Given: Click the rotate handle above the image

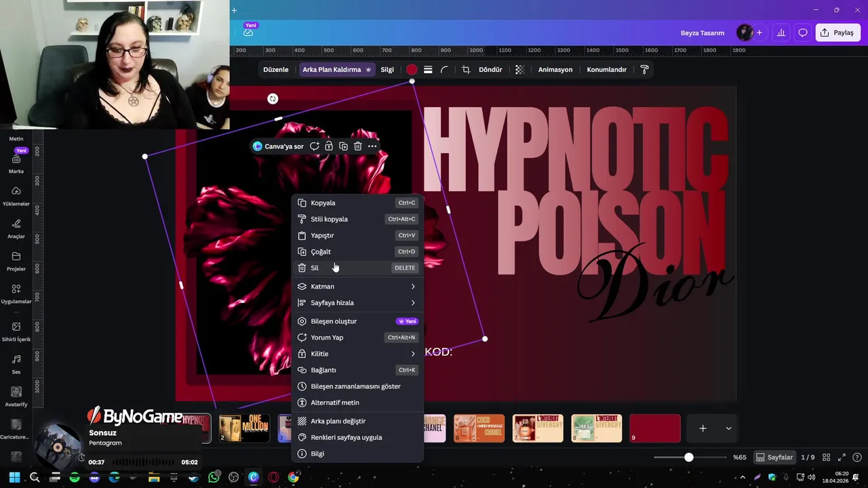Looking at the screenshot, I should pos(273,99).
